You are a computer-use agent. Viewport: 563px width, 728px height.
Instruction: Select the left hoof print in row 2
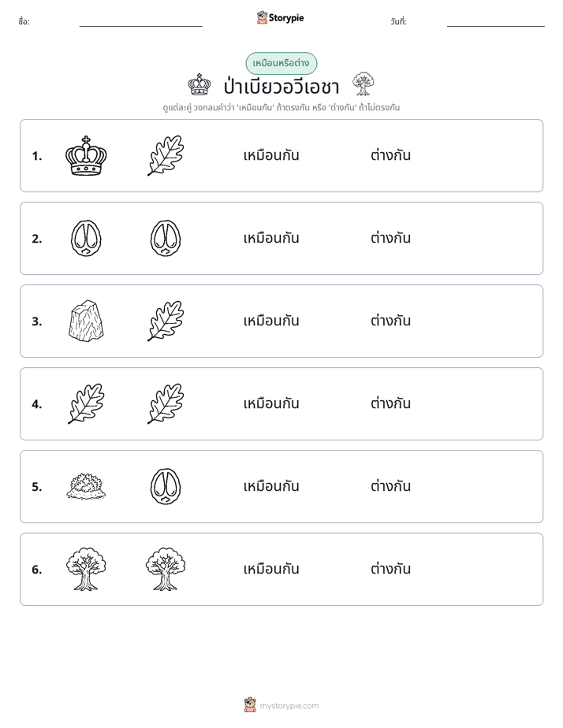coord(86,238)
